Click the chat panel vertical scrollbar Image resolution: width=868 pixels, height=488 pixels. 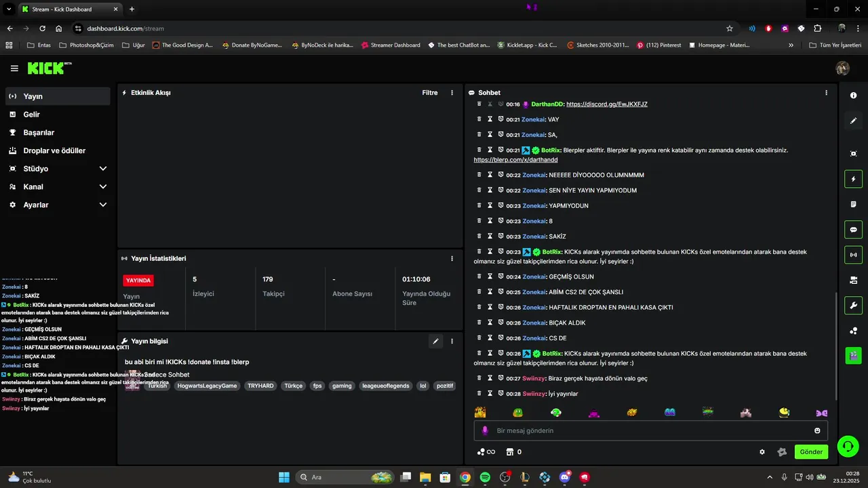(836, 346)
